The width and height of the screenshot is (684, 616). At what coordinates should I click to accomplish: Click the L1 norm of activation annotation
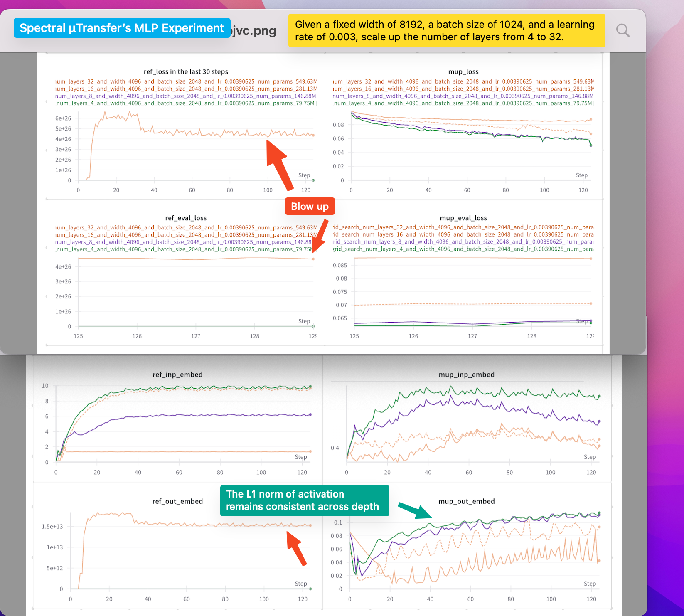tap(304, 500)
